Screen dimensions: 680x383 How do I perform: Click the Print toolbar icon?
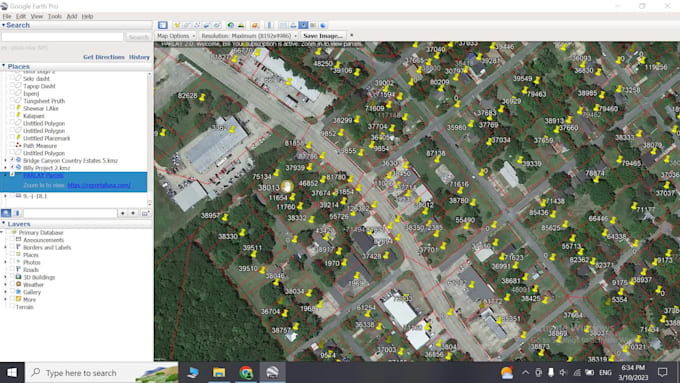pyautogui.click(x=293, y=25)
